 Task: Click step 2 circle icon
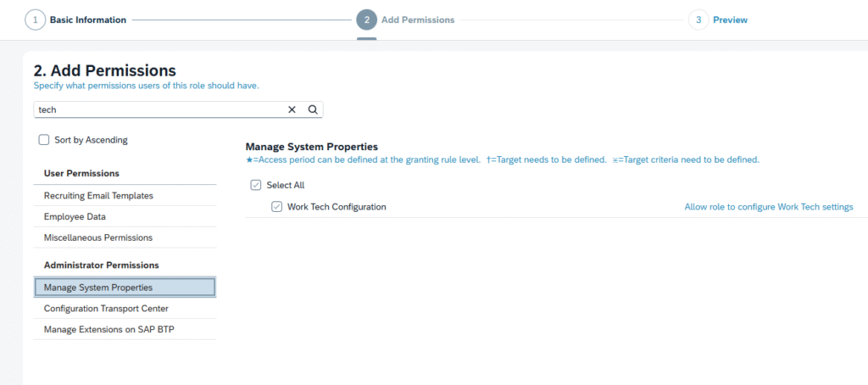pyautogui.click(x=366, y=20)
